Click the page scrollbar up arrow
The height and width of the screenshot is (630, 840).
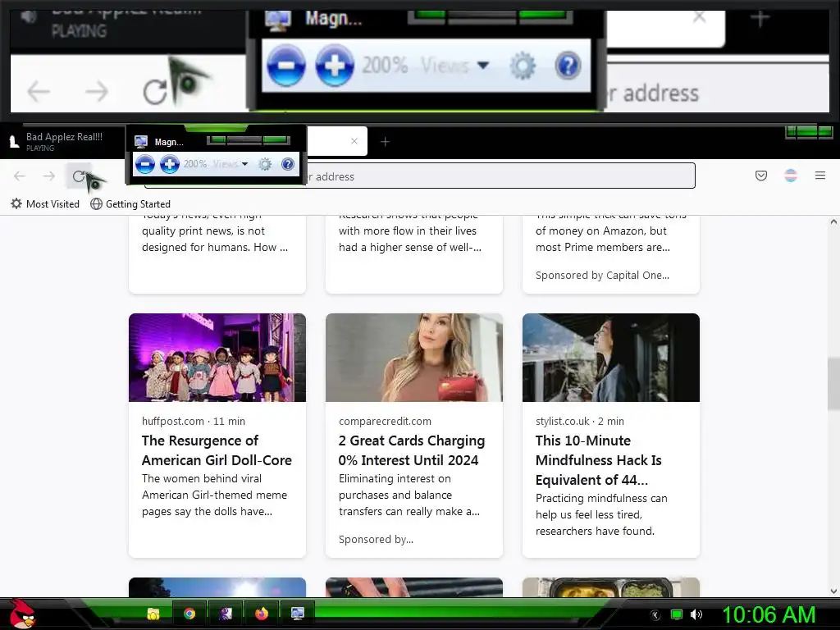click(x=833, y=221)
